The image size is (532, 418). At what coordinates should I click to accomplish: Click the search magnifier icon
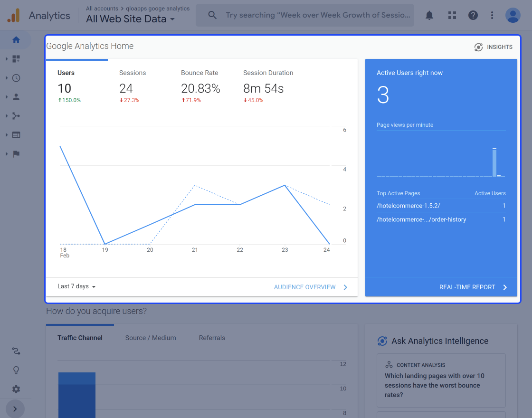pyautogui.click(x=212, y=15)
